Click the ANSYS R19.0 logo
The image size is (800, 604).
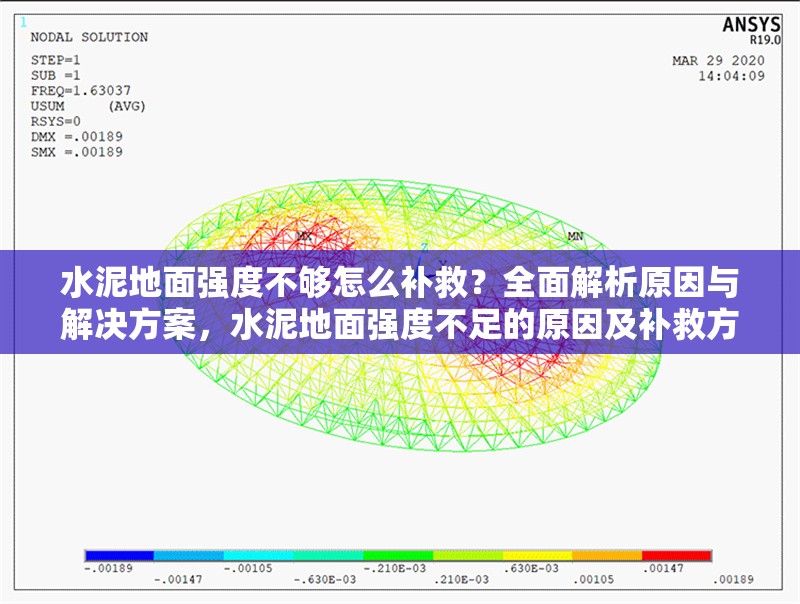(x=755, y=27)
